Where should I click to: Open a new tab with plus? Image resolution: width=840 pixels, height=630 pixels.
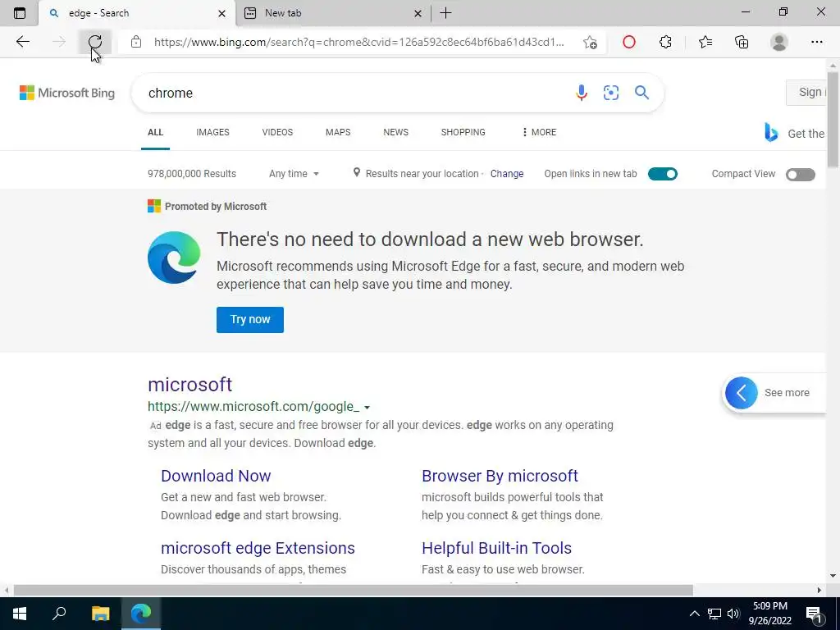(445, 13)
